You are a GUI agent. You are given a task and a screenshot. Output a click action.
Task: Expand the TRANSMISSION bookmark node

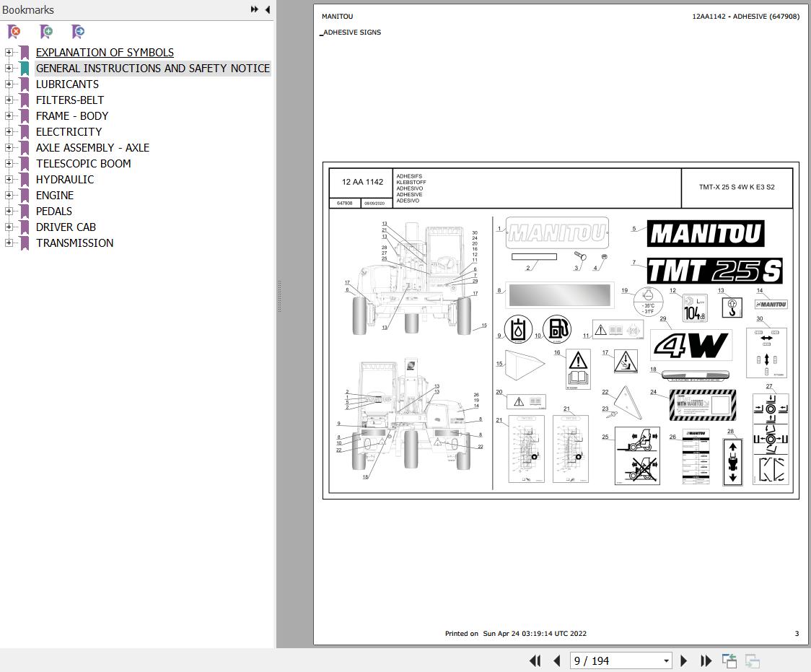8,243
